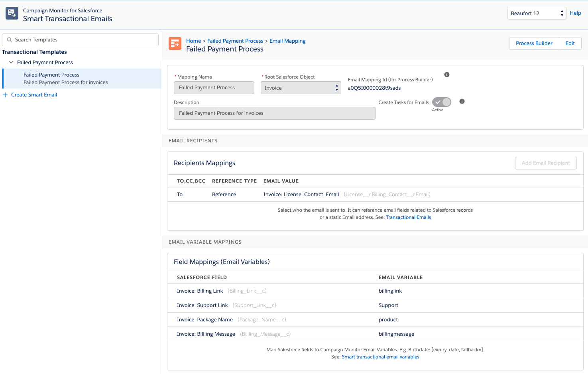588x374 pixels.
Task: Click the Email Mapping Id value a0Q5I0000028t9sads
Action: (374, 88)
